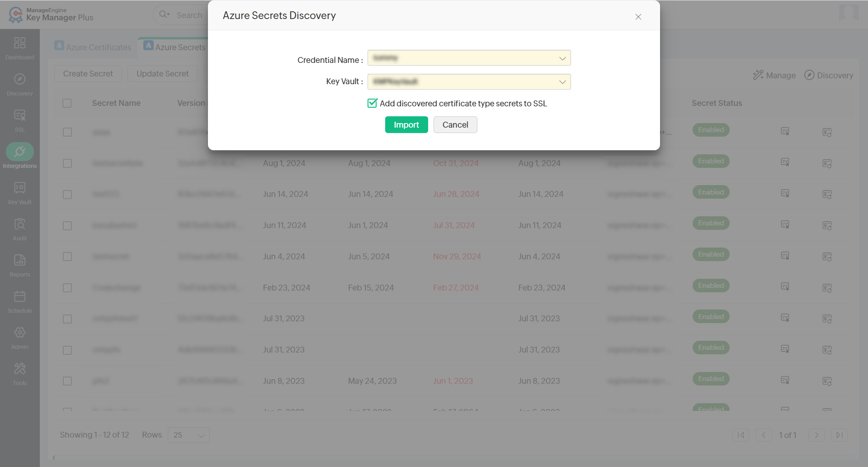Viewport: 868px width, 467px height.
Task: Click certificate icon in the Jun 1, 2023 row
Action: tap(785, 380)
